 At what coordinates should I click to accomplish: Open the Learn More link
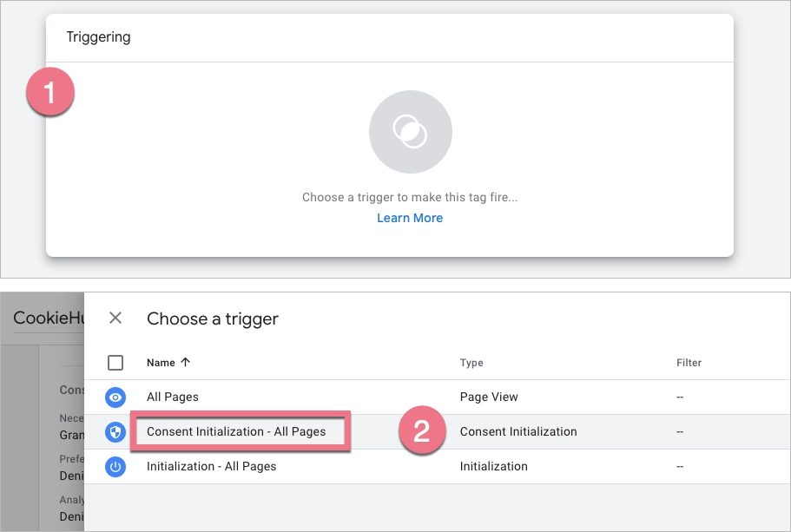tap(410, 218)
